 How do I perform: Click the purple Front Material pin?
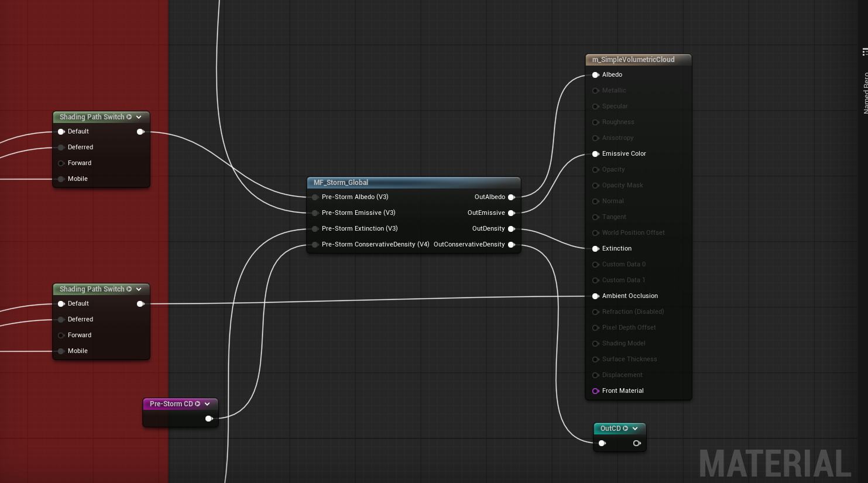tap(595, 391)
